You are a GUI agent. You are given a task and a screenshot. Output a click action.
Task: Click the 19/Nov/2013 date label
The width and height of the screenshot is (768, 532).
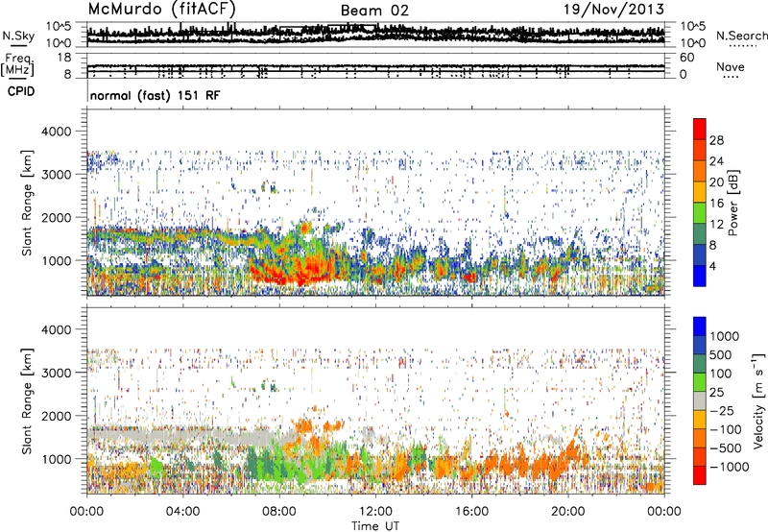[x=613, y=10]
